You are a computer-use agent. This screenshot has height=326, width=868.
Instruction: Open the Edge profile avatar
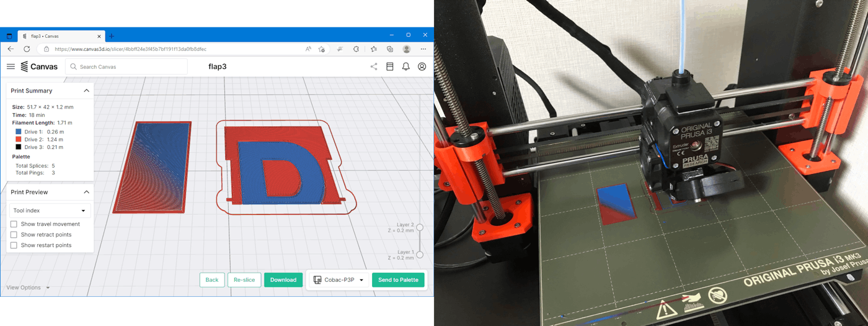coord(407,49)
